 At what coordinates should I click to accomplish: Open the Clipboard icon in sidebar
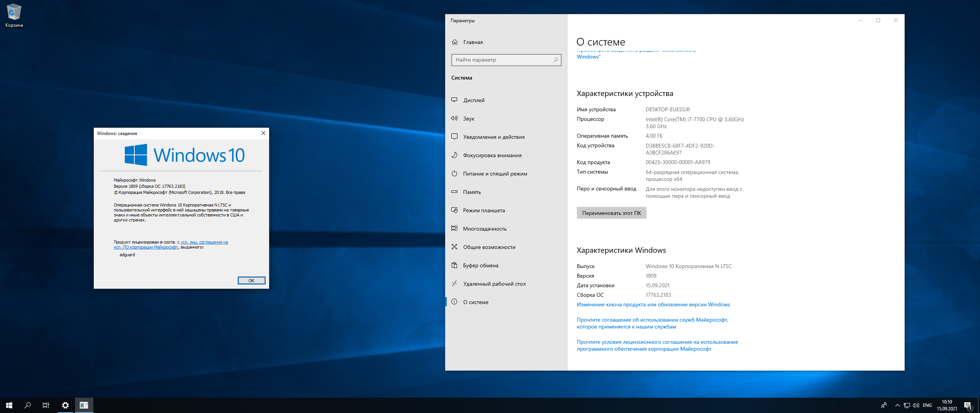tap(454, 265)
